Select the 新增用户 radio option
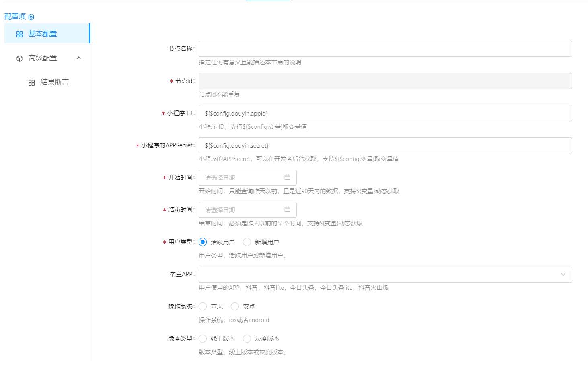Image resolution: width=588 pixels, height=368 pixels. coord(247,242)
